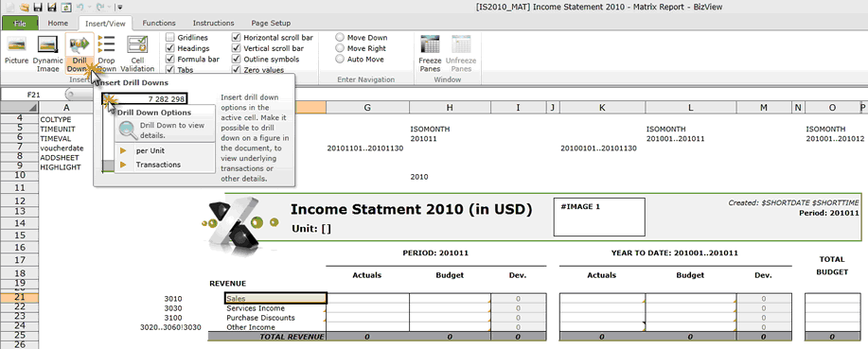
Task: Toggle the Headings checkbox
Action: click(x=170, y=48)
